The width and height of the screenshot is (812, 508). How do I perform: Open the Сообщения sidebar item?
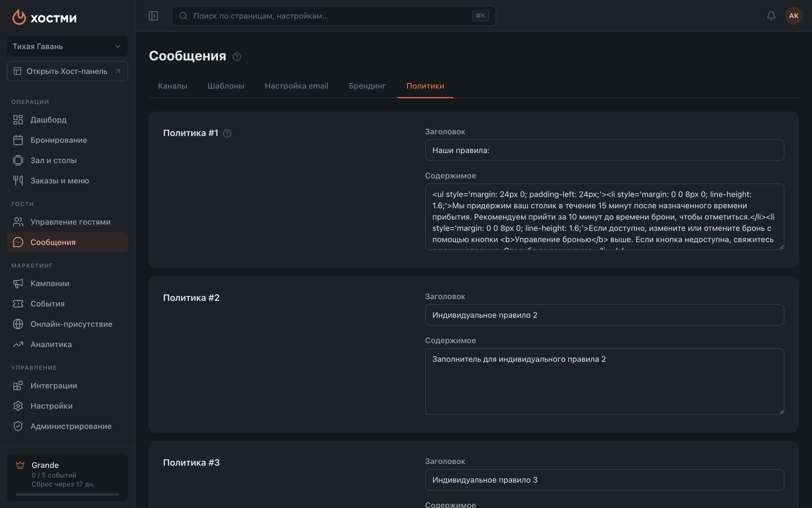tap(67, 242)
